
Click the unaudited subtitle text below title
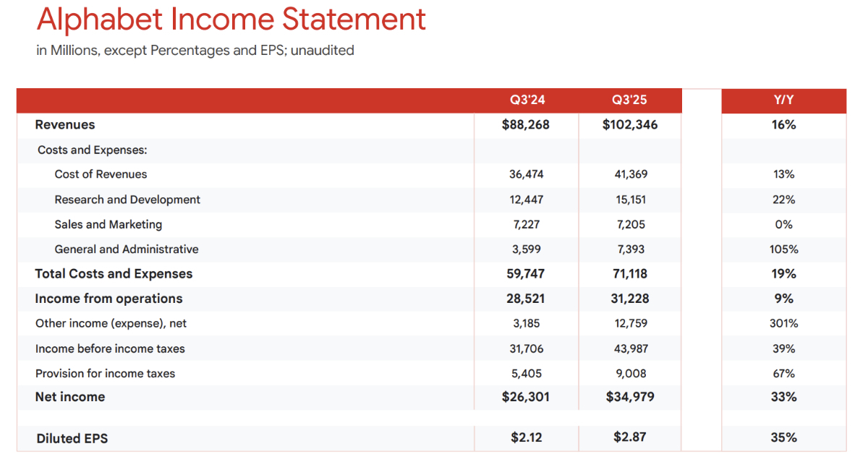[195, 51]
